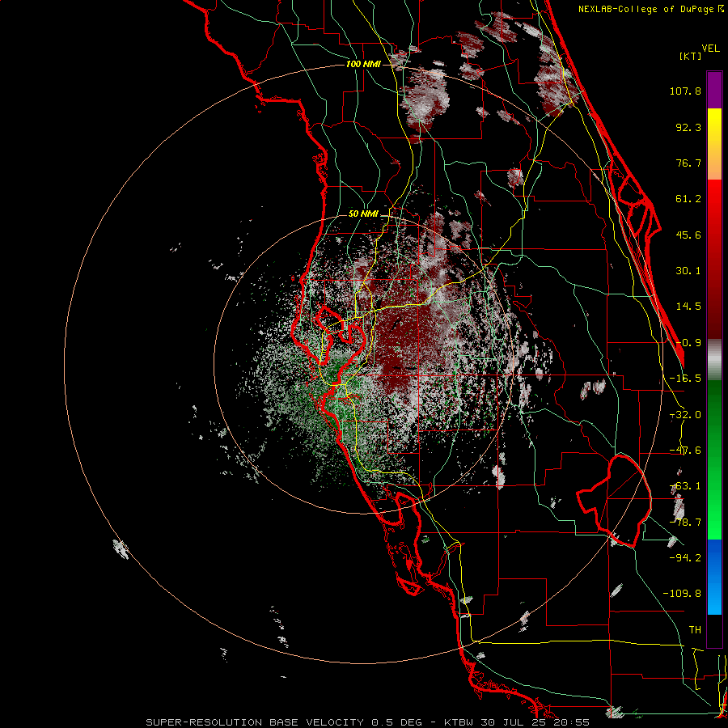
Task: Click the TH label on the legend
Action: tap(695, 629)
